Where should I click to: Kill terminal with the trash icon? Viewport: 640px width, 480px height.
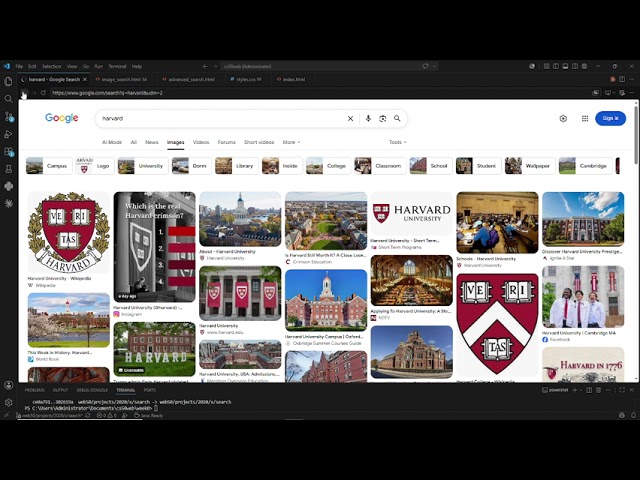tap(598, 390)
